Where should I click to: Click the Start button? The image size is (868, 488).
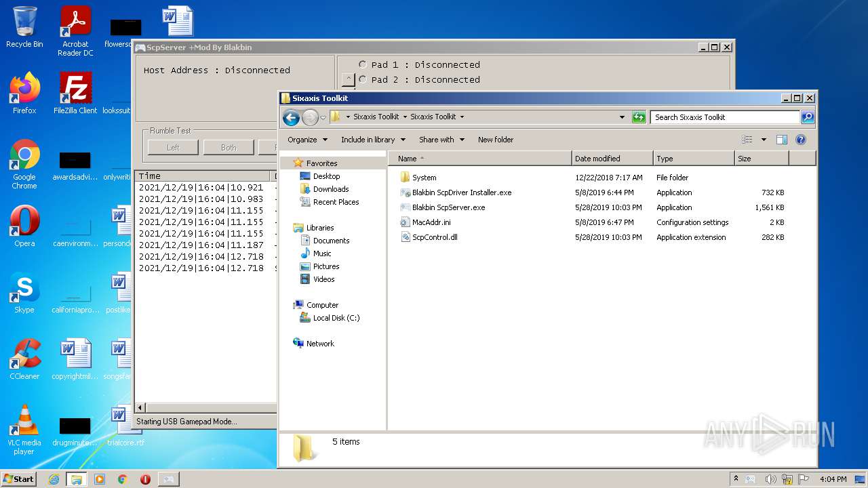click(19, 479)
